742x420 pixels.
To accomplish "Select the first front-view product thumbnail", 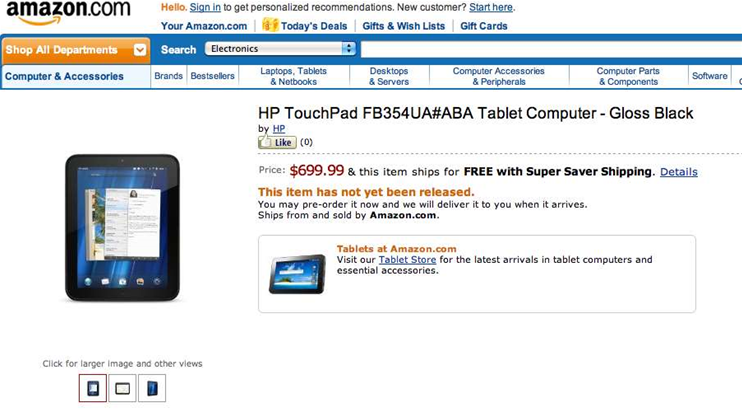I will (93, 388).
